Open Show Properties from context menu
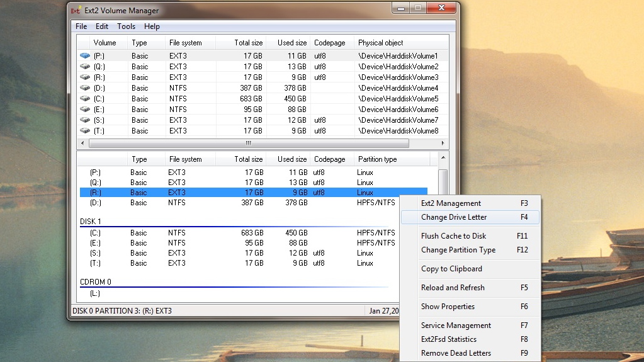The height and width of the screenshot is (362, 644). (x=470, y=307)
